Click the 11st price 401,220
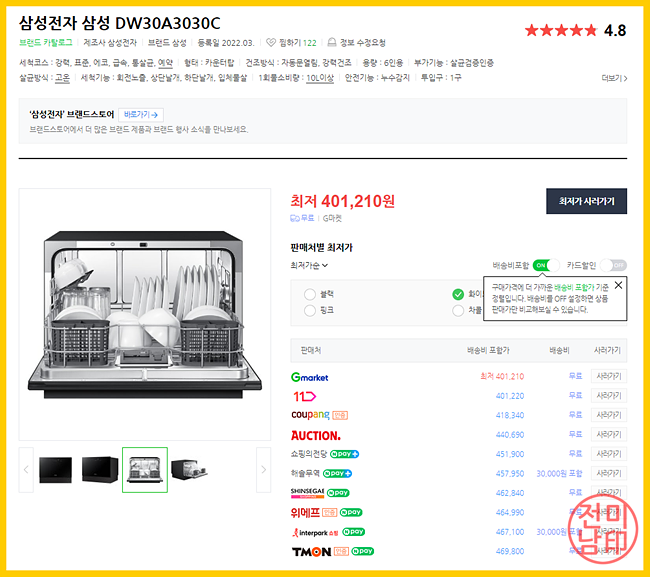Viewport: 650px width, 577px height. click(510, 396)
